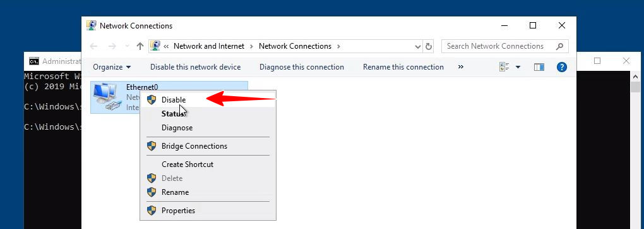The image size is (644, 229).
Task: Expand the address bar history dropdown
Action: coord(418,47)
